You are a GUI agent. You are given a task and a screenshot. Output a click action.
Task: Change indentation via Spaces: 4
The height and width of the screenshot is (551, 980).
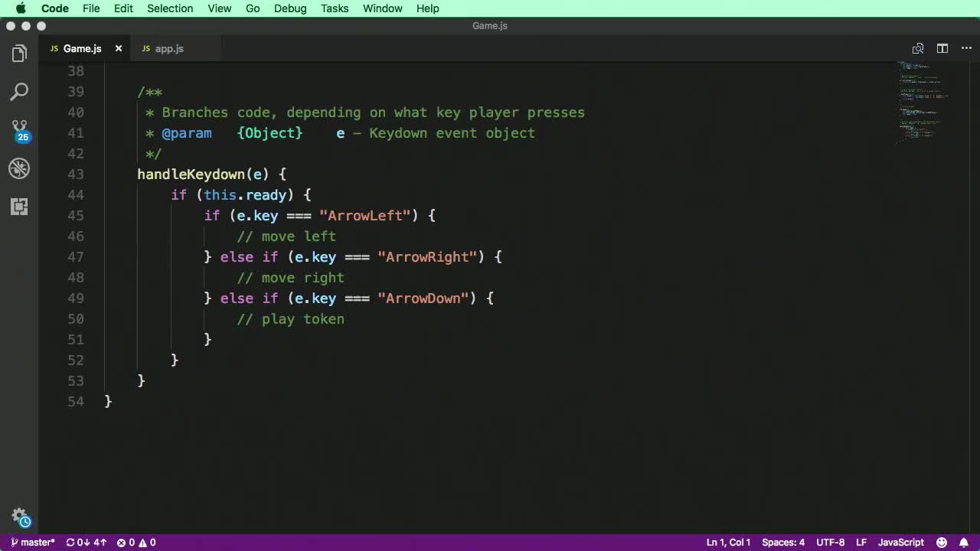(x=782, y=543)
